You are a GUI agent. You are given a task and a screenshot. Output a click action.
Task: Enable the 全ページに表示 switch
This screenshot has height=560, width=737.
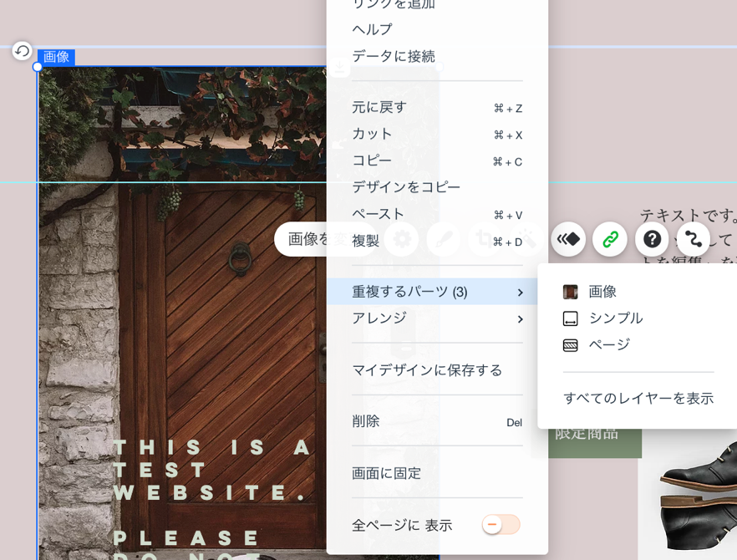500,523
